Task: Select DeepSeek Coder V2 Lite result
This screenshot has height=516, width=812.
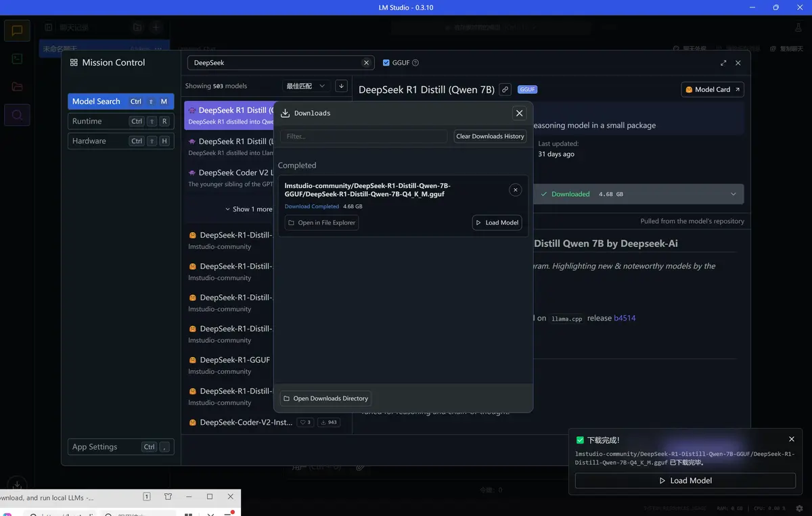Action: click(230, 177)
